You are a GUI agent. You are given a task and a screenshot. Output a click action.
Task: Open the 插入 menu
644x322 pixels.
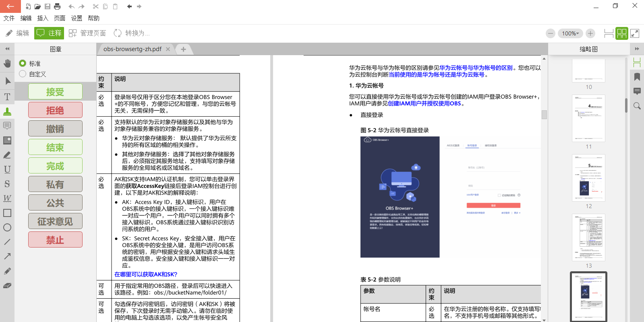(43, 18)
